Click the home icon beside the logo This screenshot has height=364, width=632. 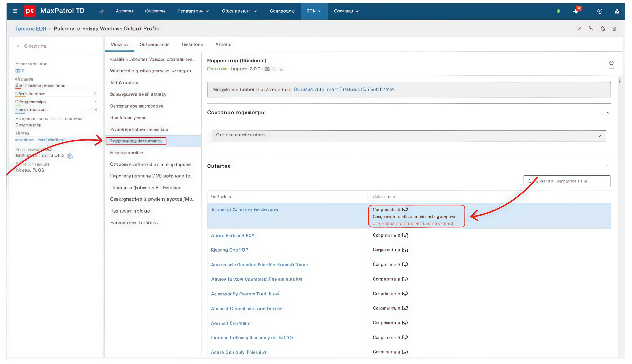pos(101,11)
